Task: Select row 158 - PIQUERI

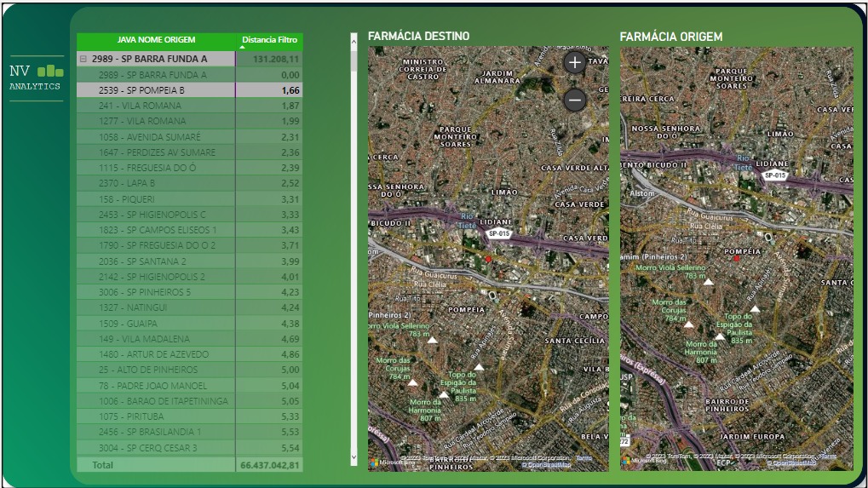Action: coord(190,199)
